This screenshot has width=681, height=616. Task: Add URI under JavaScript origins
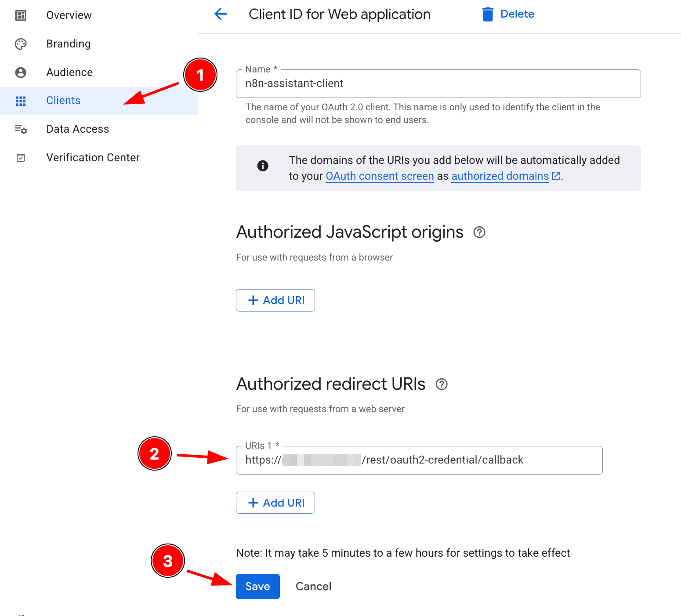pos(275,300)
